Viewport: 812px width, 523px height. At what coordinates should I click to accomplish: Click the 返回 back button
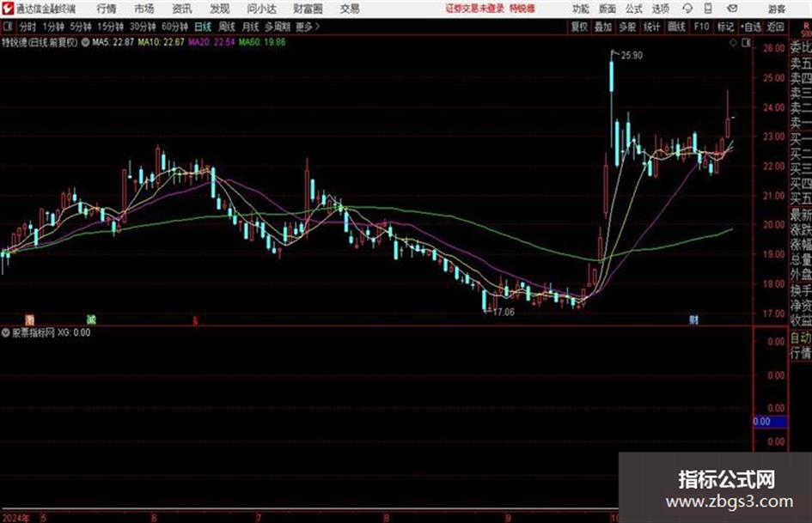775,27
